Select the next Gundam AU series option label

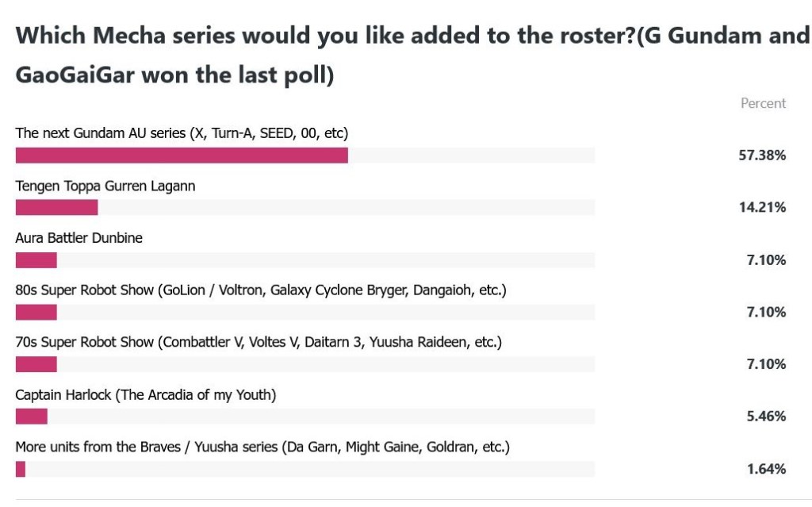182,133
